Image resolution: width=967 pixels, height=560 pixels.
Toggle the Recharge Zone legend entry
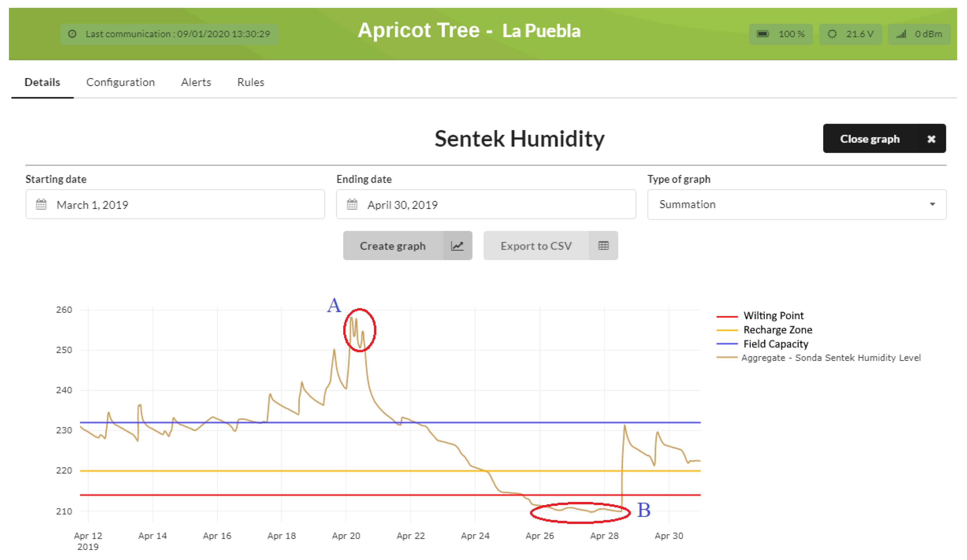[764, 330]
